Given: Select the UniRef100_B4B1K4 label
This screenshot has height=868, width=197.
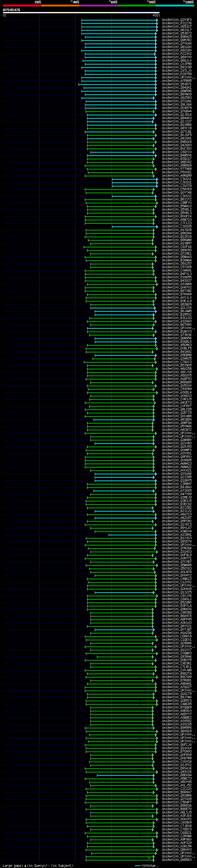Looking at the screenshot, I should [177, 142].
